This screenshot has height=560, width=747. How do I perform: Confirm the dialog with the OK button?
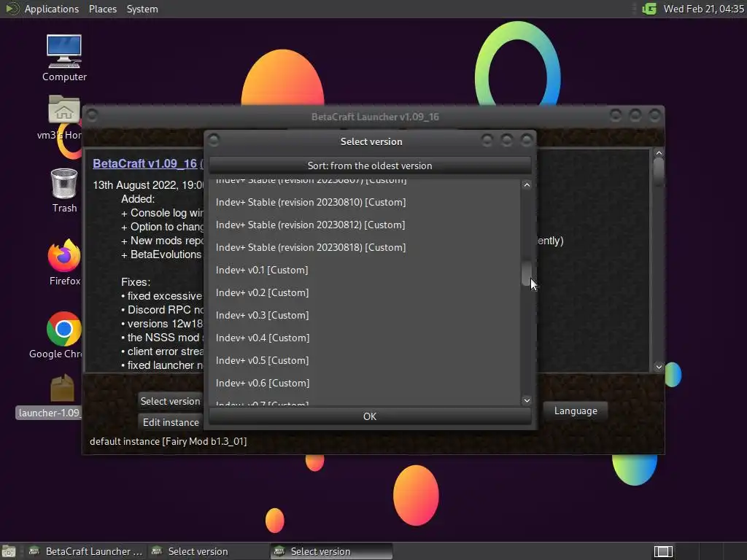(x=370, y=416)
